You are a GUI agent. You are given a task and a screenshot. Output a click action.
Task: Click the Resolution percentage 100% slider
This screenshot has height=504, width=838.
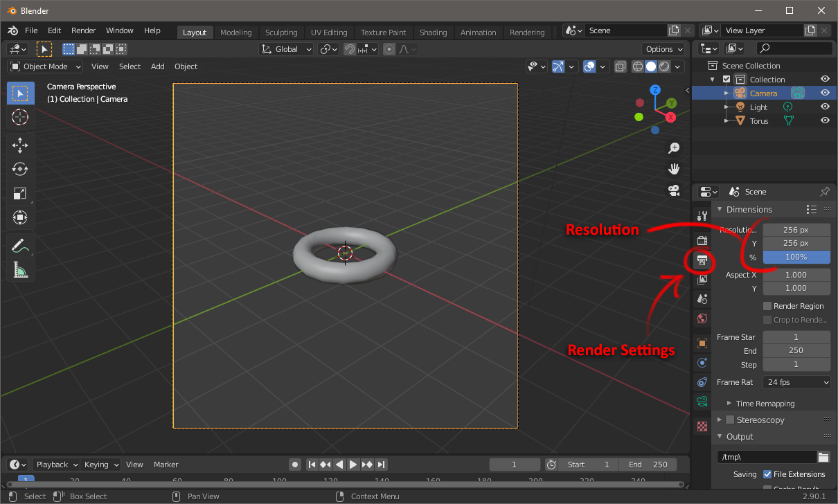click(x=796, y=257)
